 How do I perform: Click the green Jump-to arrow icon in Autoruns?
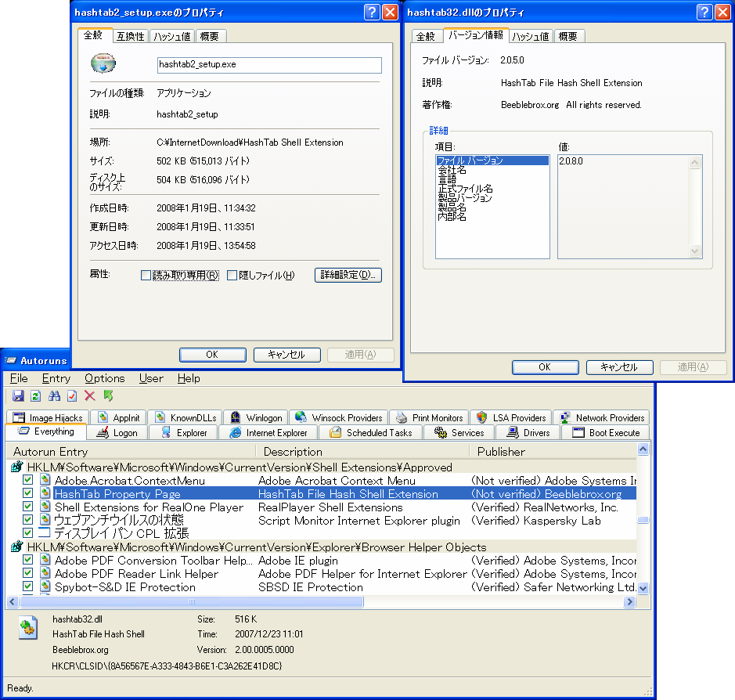pyautogui.click(x=108, y=395)
